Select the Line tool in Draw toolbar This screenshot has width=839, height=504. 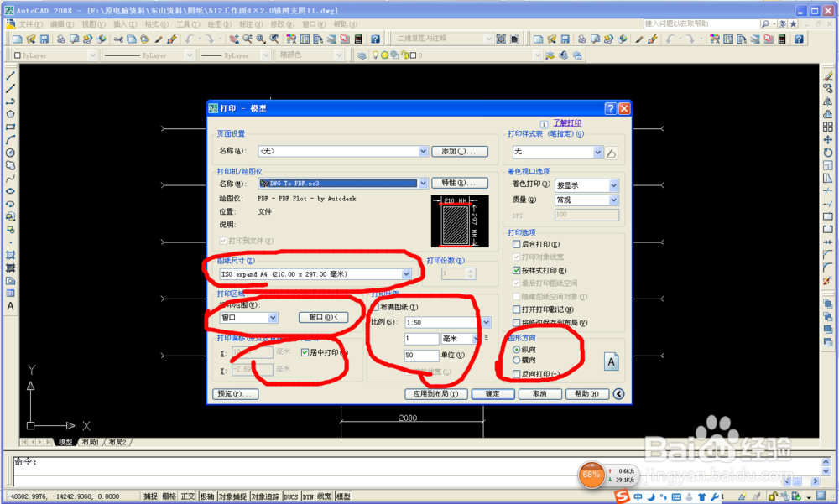pyautogui.click(x=10, y=75)
